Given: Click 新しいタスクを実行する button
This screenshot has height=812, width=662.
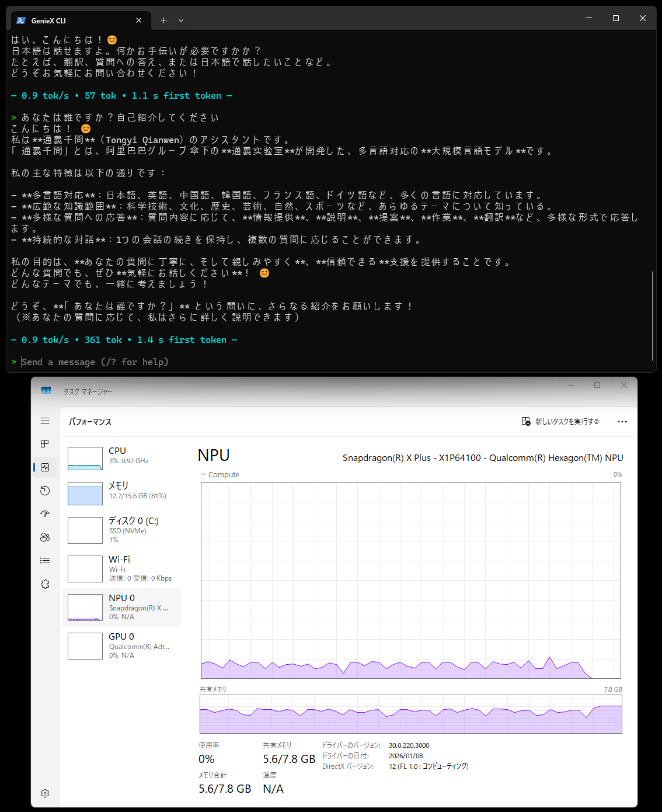Looking at the screenshot, I should click(x=560, y=422).
